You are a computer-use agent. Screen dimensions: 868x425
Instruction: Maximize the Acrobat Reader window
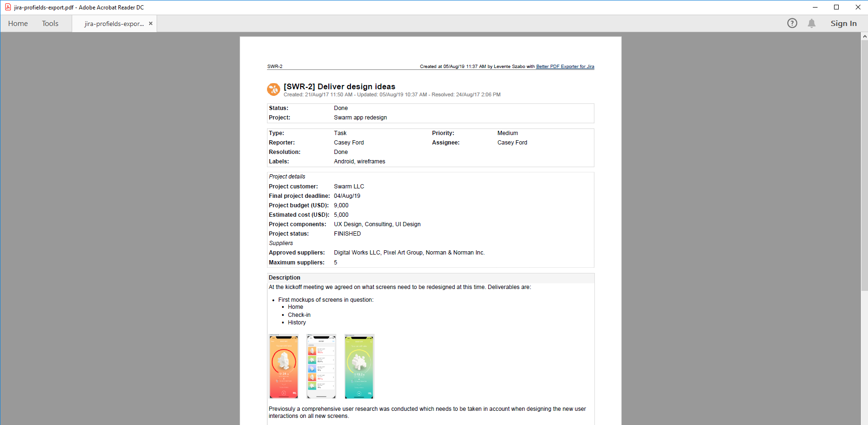836,7
